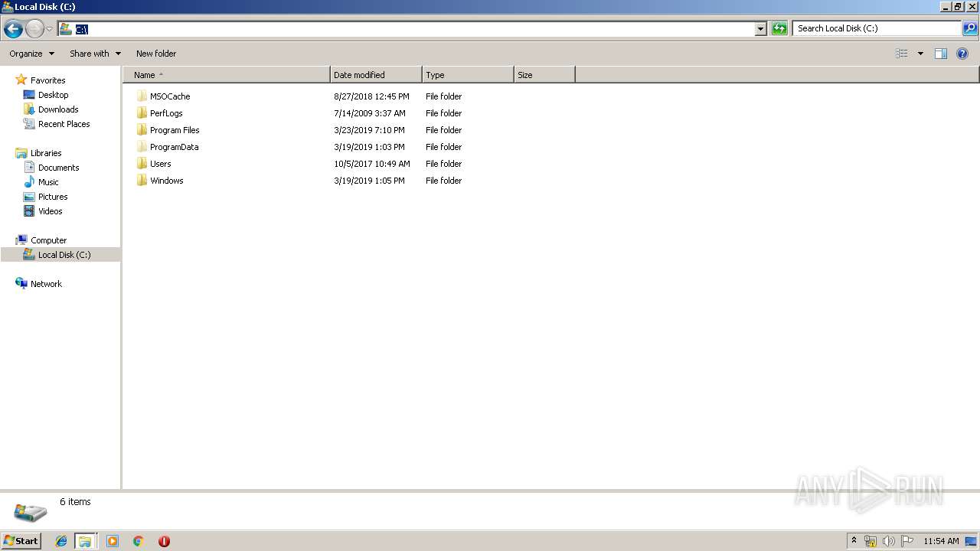Open the Organize menu

31,54
